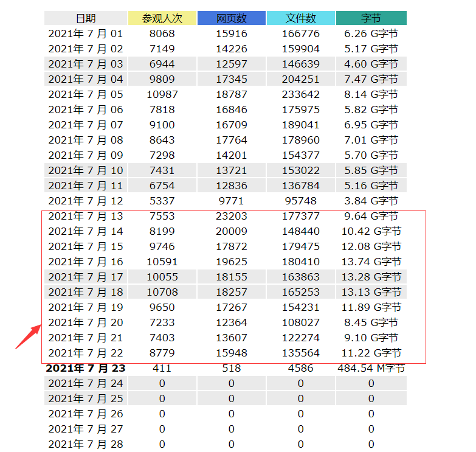Click the 2021年 7 月 17 date cell
The image size is (476, 452).
(86, 277)
